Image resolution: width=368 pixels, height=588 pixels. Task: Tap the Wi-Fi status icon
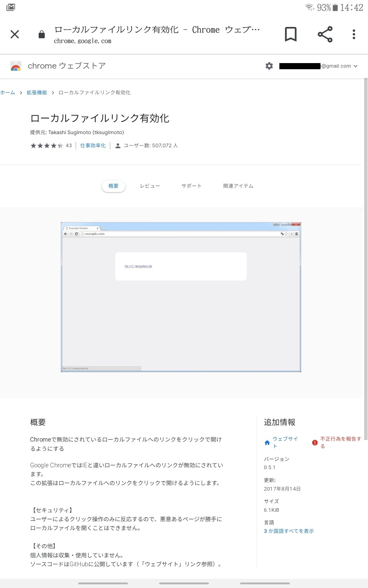pos(310,7)
